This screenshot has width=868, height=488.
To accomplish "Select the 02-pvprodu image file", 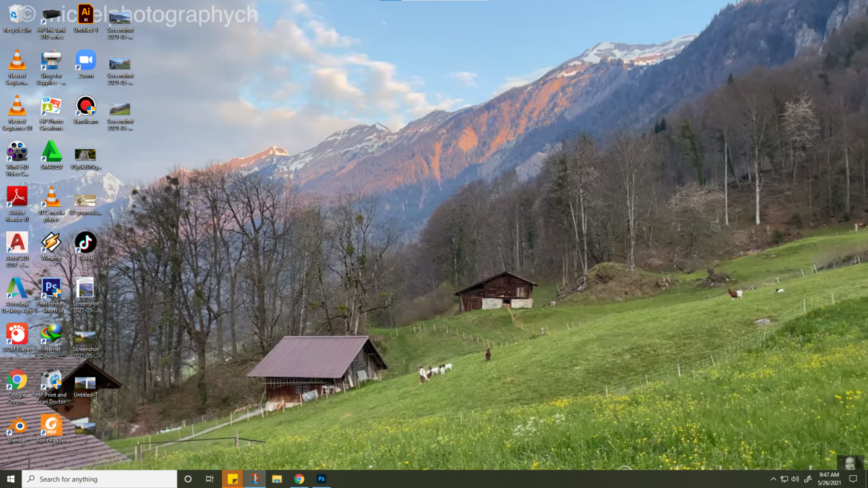I will [85, 205].
